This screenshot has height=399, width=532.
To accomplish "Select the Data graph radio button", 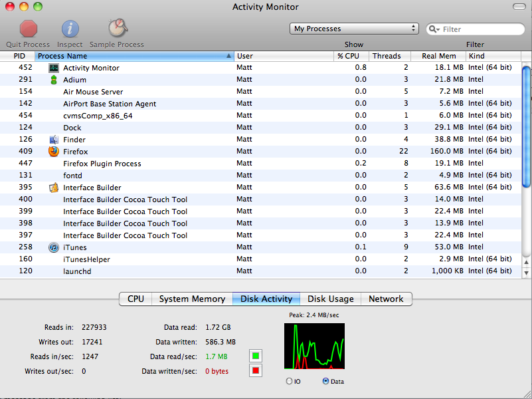I will coord(325,381).
